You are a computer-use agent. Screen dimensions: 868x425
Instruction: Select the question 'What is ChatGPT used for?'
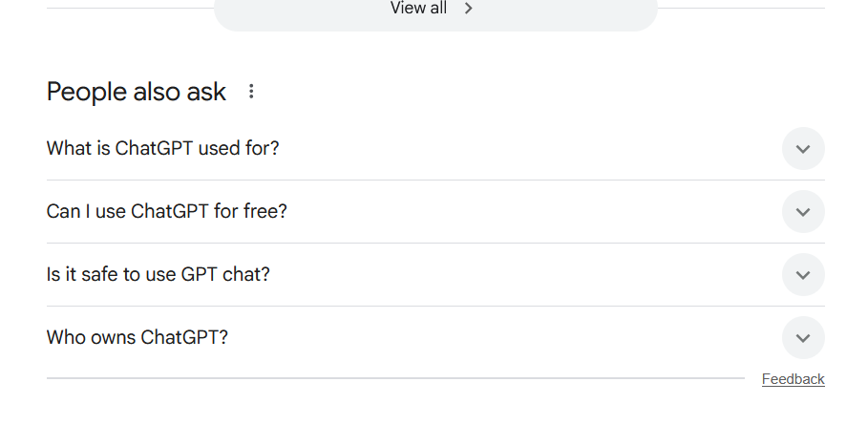click(162, 149)
